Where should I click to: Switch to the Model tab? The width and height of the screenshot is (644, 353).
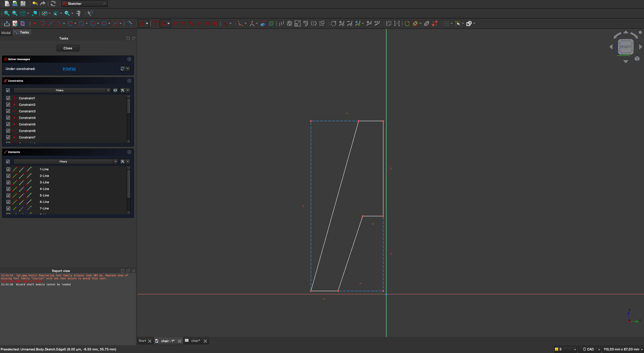pos(6,33)
